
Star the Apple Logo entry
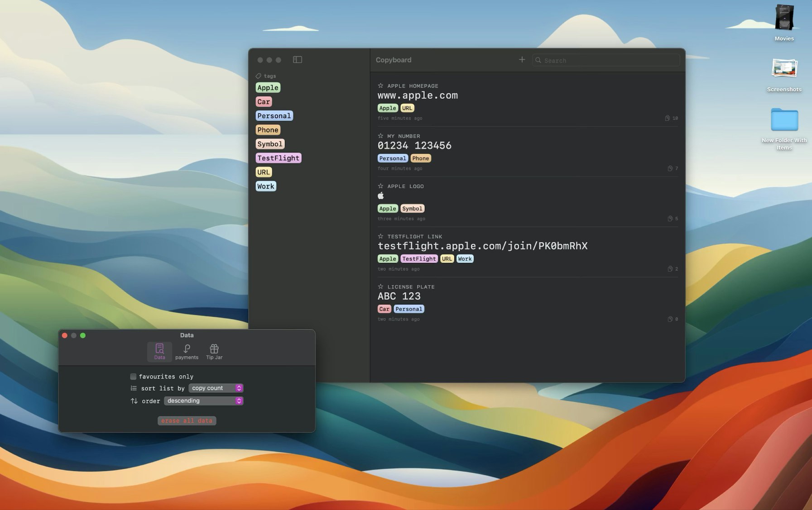point(381,186)
